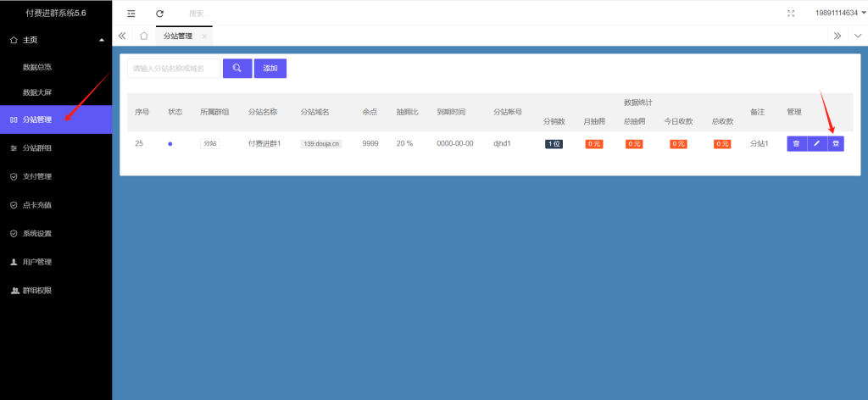Close the 分站管理 tab
Screen dimensions: 868x400
[204, 36]
